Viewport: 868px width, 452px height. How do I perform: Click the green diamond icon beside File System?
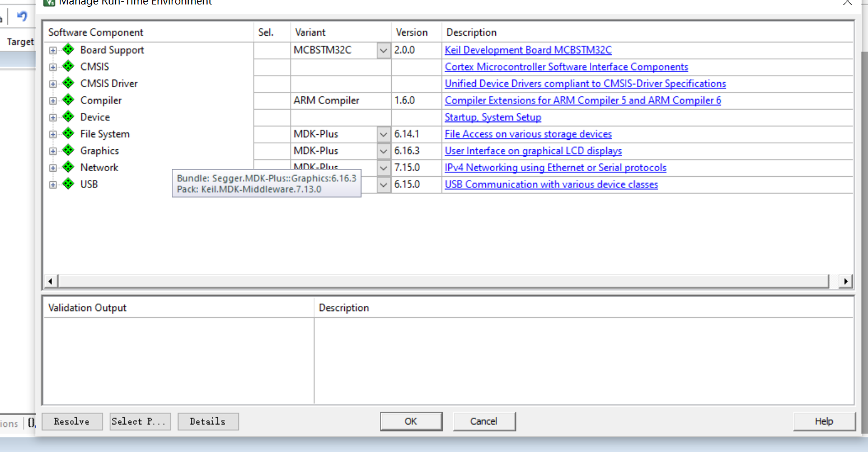pos(68,133)
